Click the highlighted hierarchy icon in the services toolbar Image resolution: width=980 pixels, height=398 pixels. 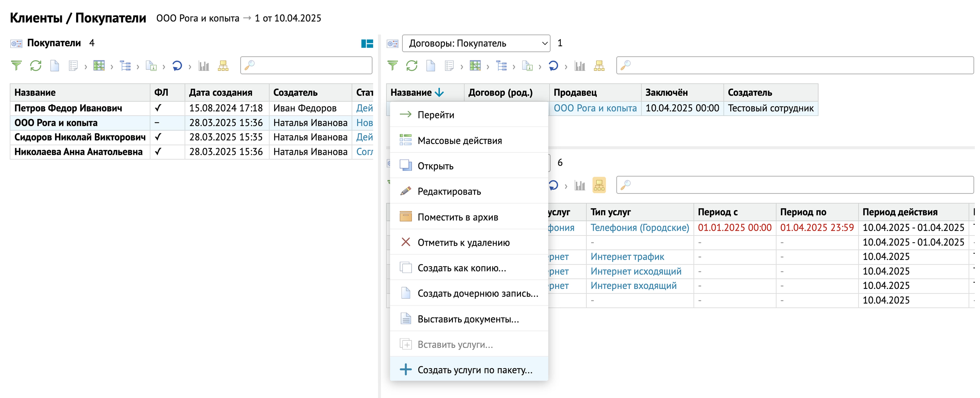point(599,185)
